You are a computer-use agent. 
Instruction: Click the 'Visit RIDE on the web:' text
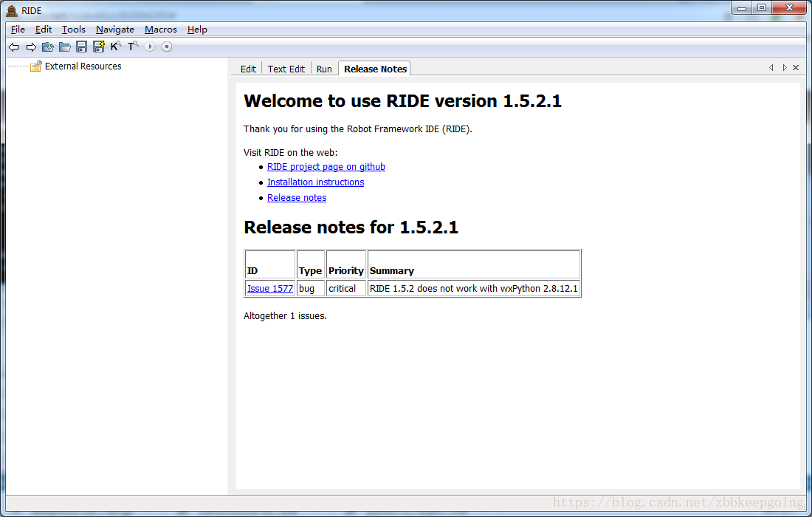coord(291,153)
